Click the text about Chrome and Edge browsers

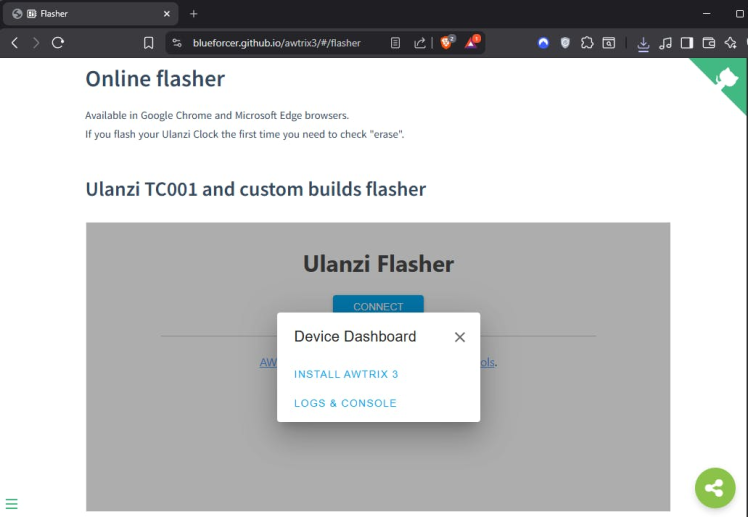tap(217, 115)
